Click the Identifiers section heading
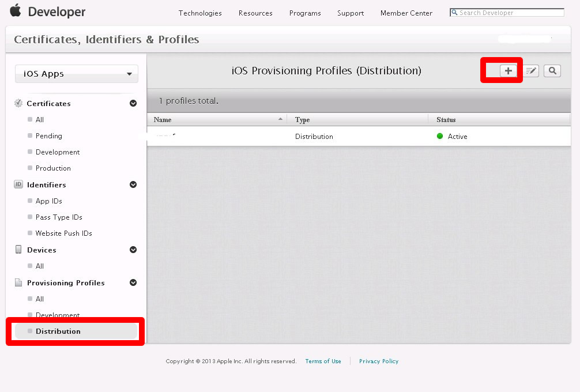The height and width of the screenshot is (392, 580). click(46, 184)
